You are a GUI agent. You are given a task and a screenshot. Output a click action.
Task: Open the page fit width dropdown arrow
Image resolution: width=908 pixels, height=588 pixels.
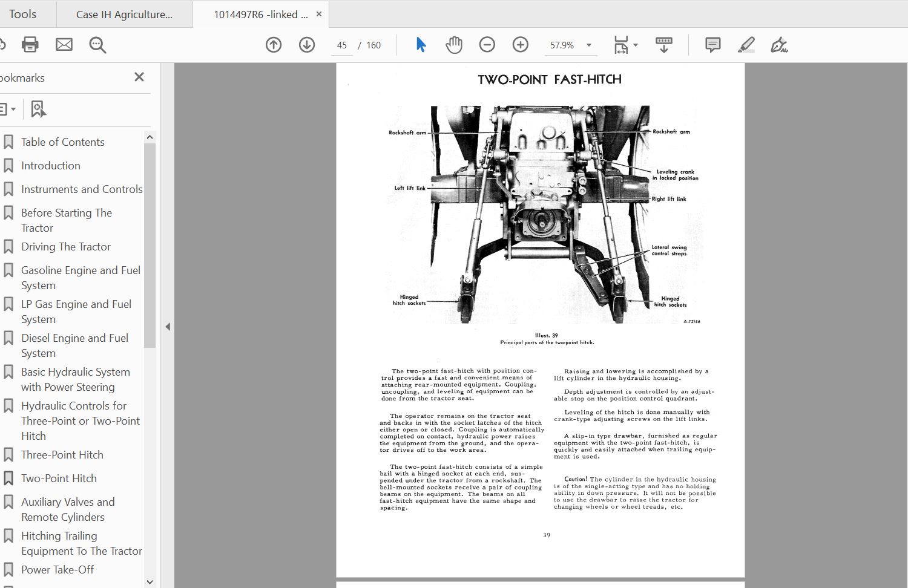[x=634, y=45]
